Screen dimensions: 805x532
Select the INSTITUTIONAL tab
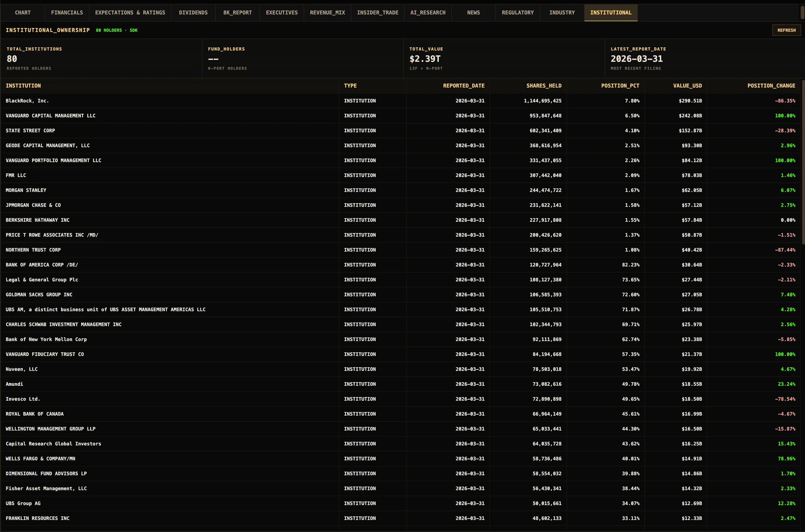[x=610, y=12]
